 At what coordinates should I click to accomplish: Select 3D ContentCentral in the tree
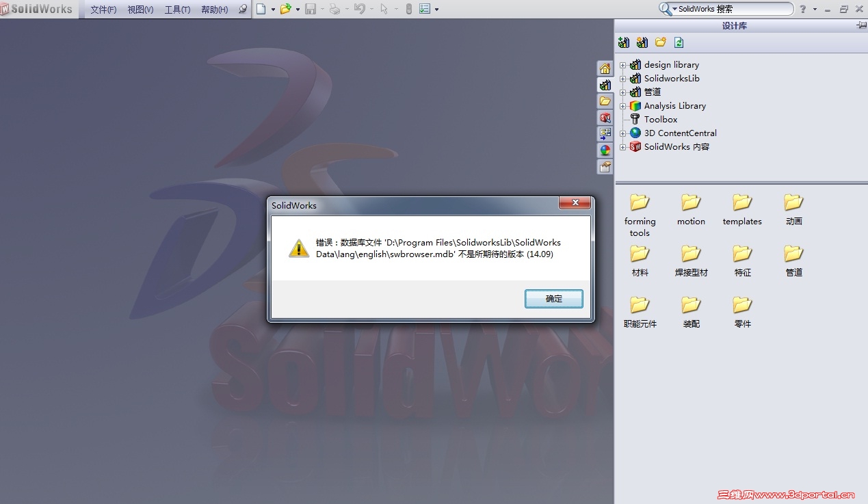680,133
